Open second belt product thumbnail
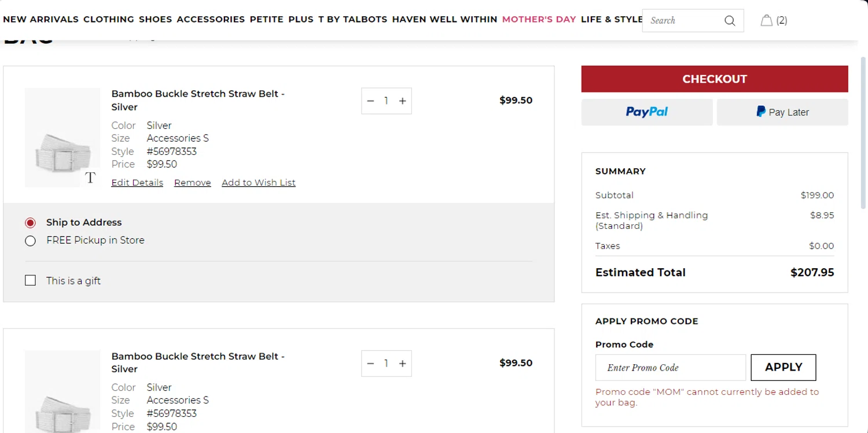This screenshot has width=868, height=433. click(x=62, y=391)
